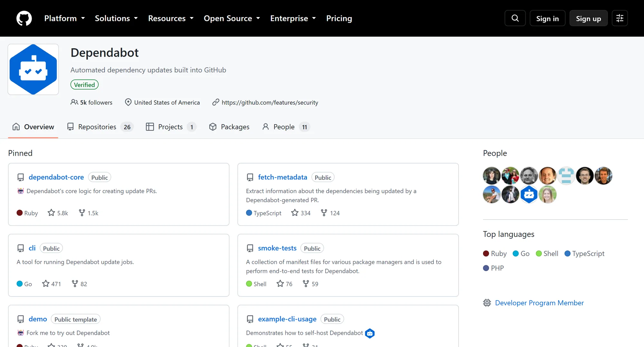Switch to the Repositories tab
Viewport: 644px width, 347px height.
coord(100,127)
